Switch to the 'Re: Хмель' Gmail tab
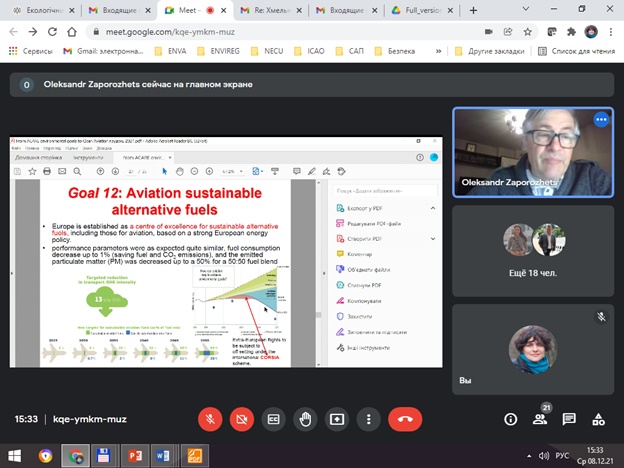This screenshot has width=624, height=468. (x=271, y=10)
